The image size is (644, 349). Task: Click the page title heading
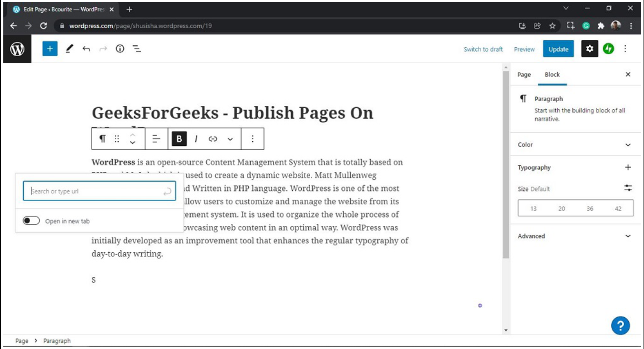[232, 113]
